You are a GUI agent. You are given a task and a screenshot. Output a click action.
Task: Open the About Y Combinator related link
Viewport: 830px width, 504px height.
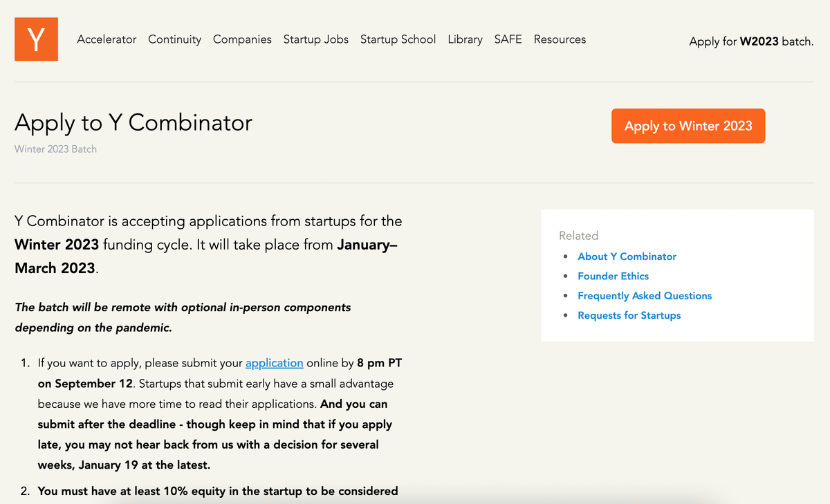click(x=627, y=256)
